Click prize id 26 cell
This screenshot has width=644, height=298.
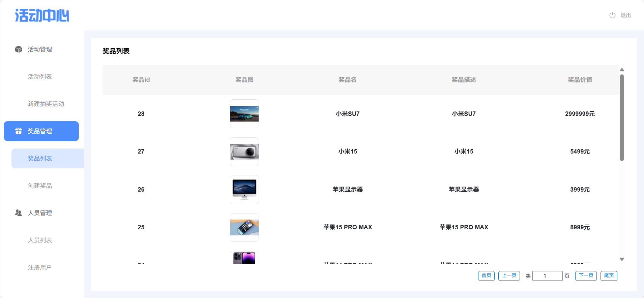141,190
